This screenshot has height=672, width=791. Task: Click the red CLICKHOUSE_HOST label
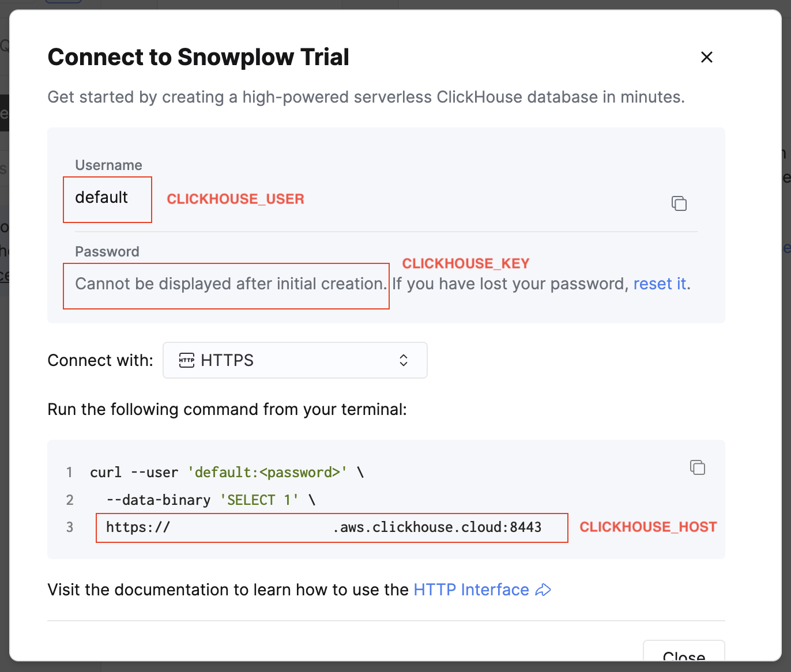point(647,527)
